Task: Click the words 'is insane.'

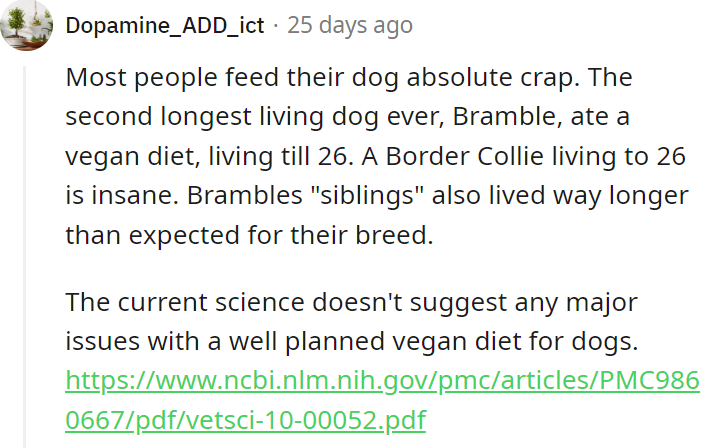Action: 122,196
